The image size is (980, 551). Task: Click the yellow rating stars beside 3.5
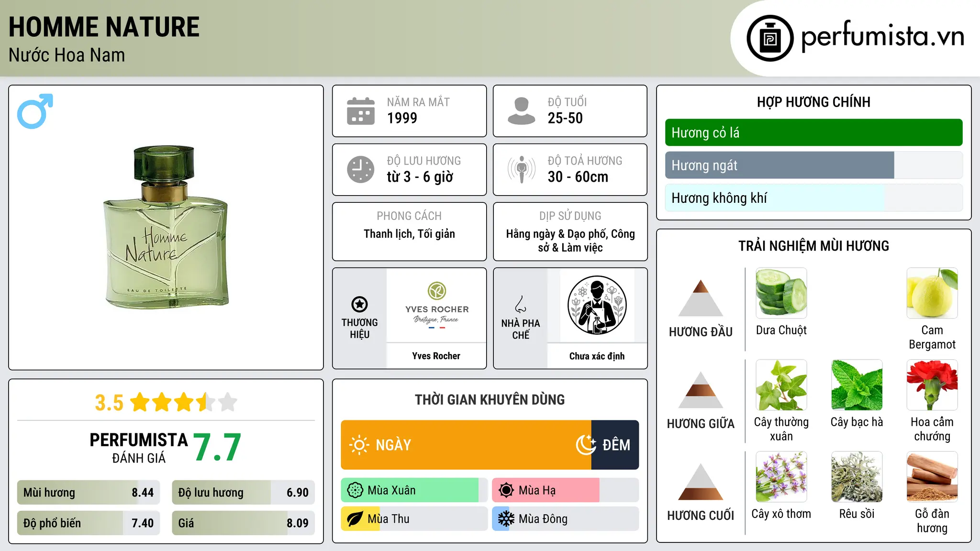coord(184,402)
